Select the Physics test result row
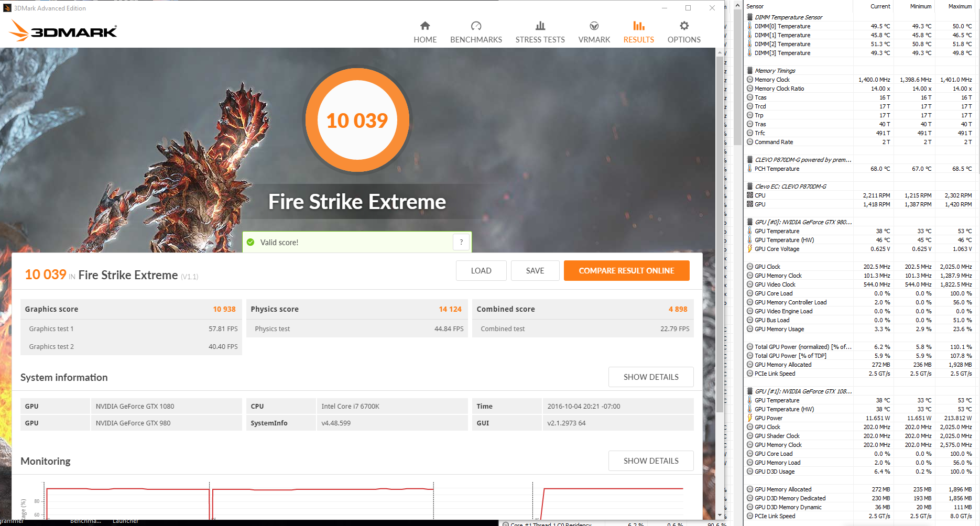The height and width of the screenshot is (526, 980). [357, 328]
